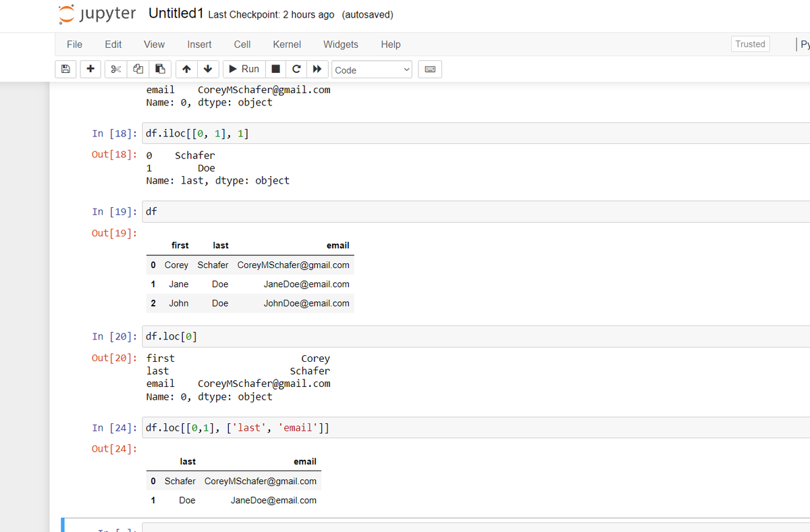Move selected cell down
Viewport: 810px width, 532px height.
(208, 69)
